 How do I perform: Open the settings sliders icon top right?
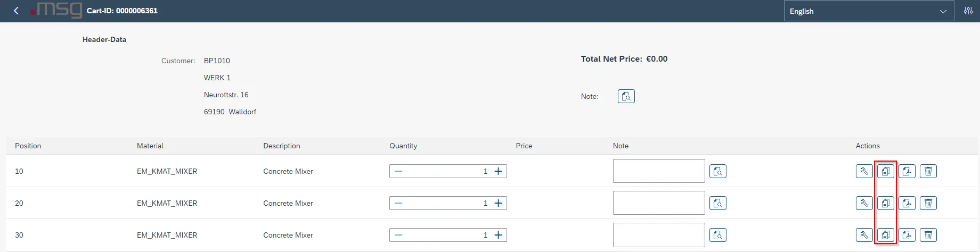tap(968, 11)
